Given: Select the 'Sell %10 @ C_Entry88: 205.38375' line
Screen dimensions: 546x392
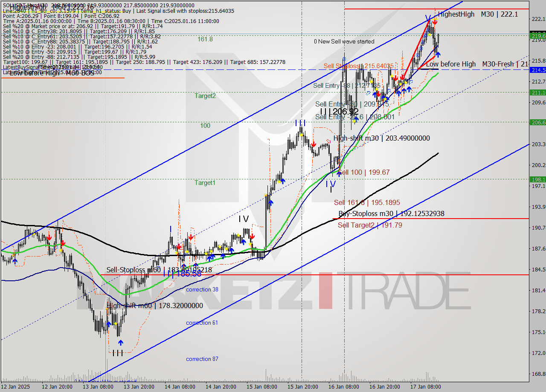Looking at the screenshot, I should [80, 42].
